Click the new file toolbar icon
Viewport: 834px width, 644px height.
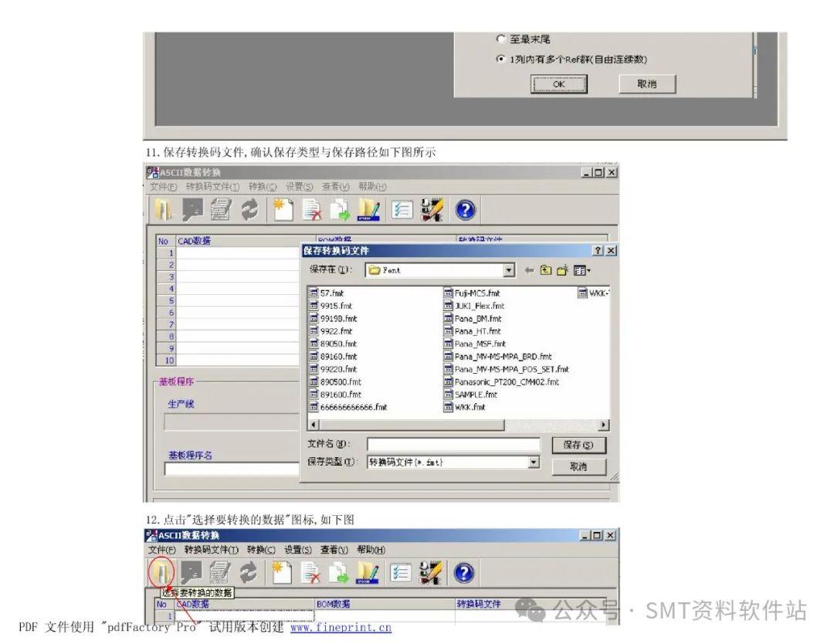click(282, 208)
